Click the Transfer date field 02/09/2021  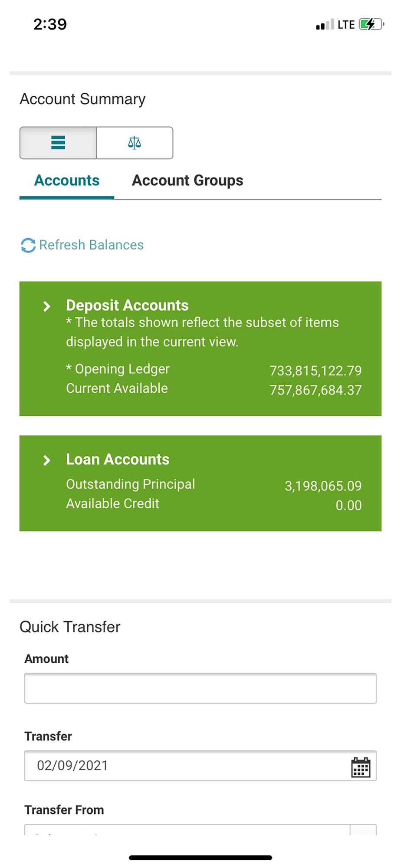200,766
